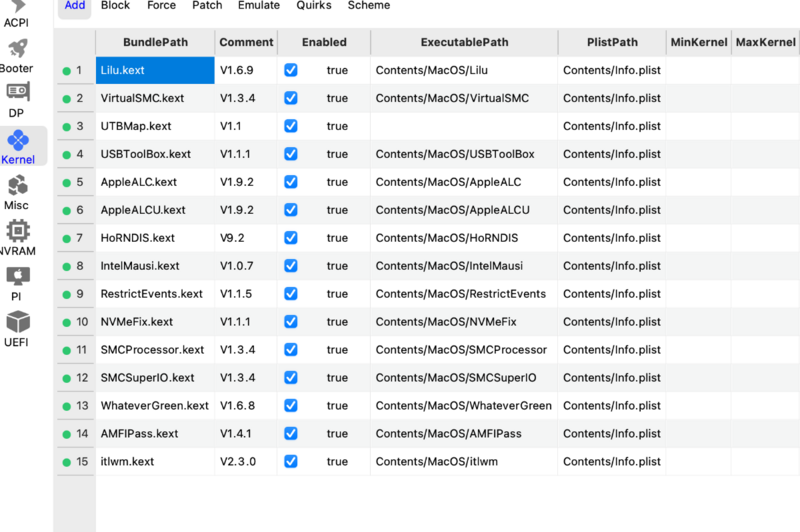
Task: Open the Booter rocket section
Action: [x=16, y=57]
